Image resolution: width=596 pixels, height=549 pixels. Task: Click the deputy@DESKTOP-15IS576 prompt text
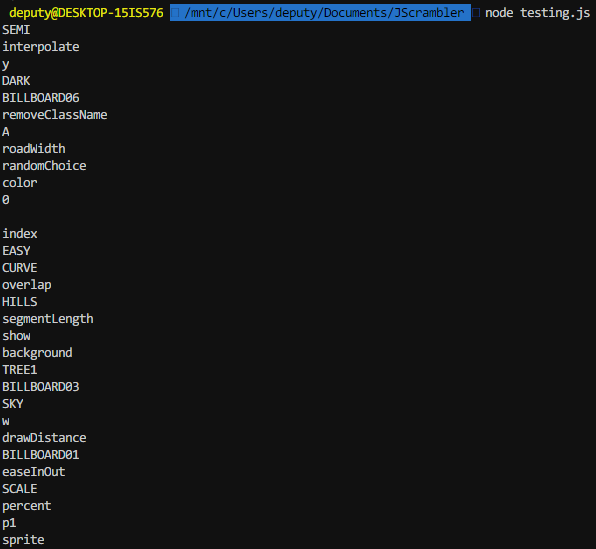86,13
